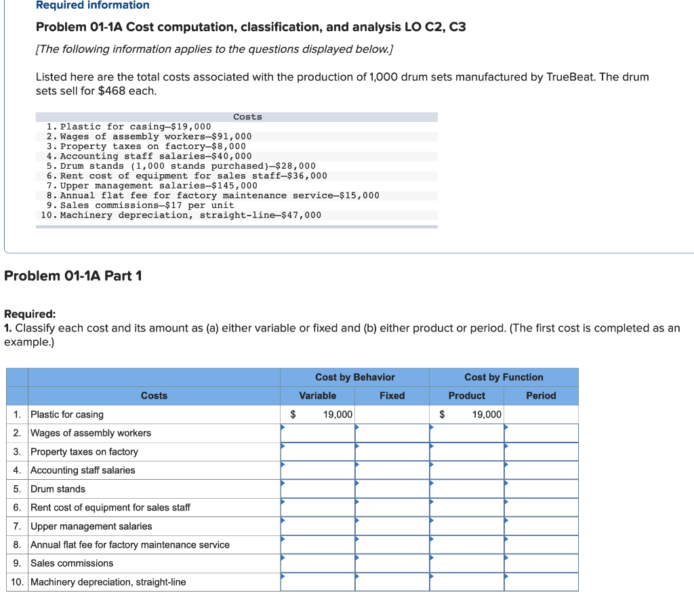The image size is (694, 616).
Task: Click the Fixed cell for Upper management salaries
Action: click(392, 526)
